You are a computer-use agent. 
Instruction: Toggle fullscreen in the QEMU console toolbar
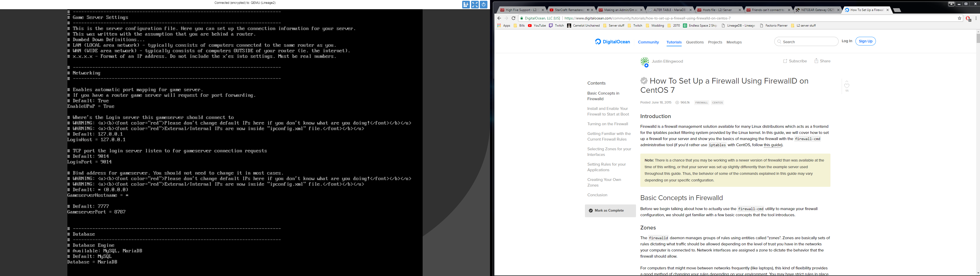[x=475, y=5]
